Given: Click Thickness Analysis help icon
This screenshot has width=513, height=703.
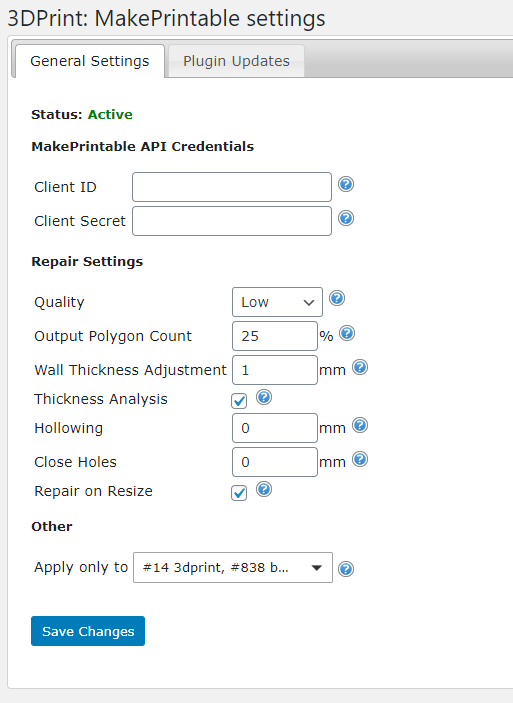Looking at the screenshot, I should 264,397.
